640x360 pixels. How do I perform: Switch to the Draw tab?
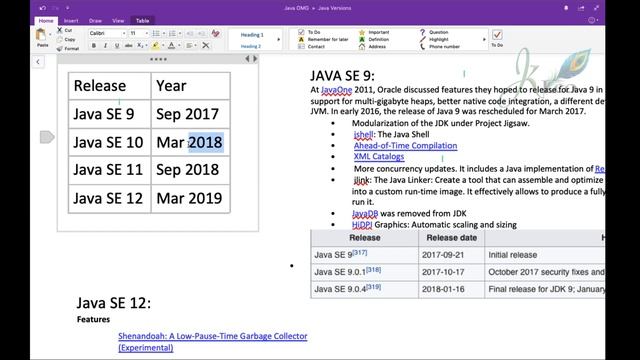click(x=95, y=21)
